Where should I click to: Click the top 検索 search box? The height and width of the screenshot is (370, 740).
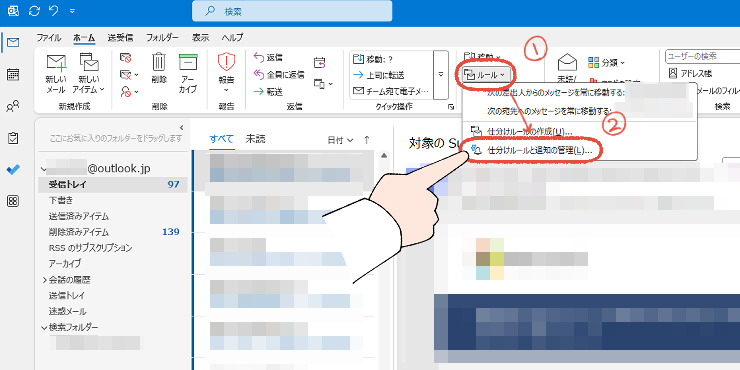coord(292,11)
